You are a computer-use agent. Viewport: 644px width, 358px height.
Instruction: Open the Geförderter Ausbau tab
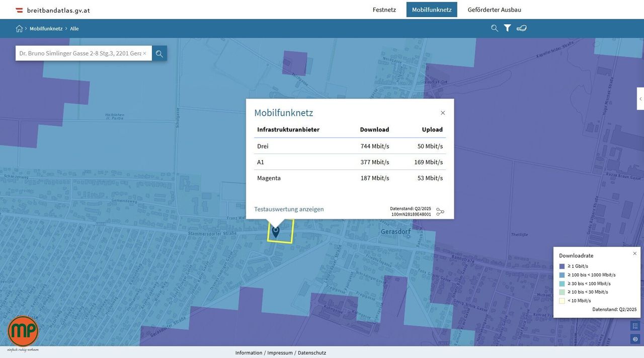tap(494, 10)
